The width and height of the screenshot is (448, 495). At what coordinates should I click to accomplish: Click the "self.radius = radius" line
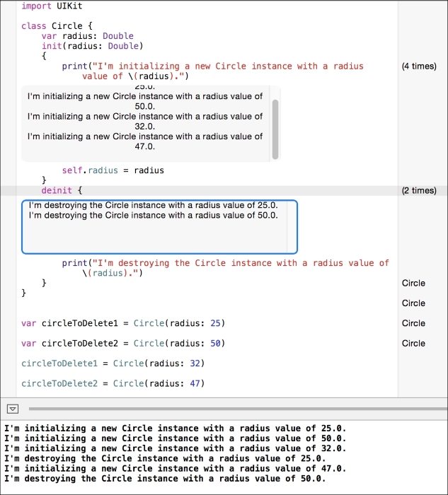113,170
